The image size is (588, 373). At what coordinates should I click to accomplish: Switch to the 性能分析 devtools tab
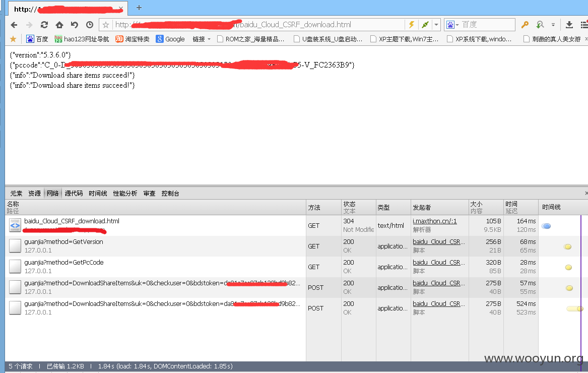125,193
